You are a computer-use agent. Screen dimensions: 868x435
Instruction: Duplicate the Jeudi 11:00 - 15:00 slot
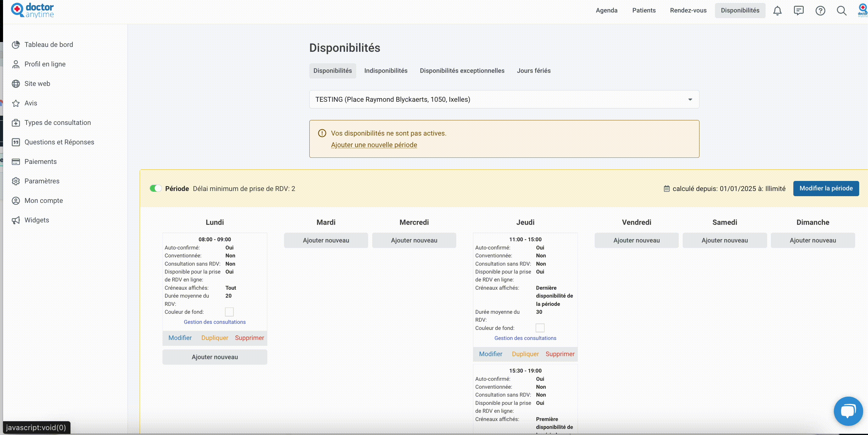pyautogui.click(x=525, y=354)
